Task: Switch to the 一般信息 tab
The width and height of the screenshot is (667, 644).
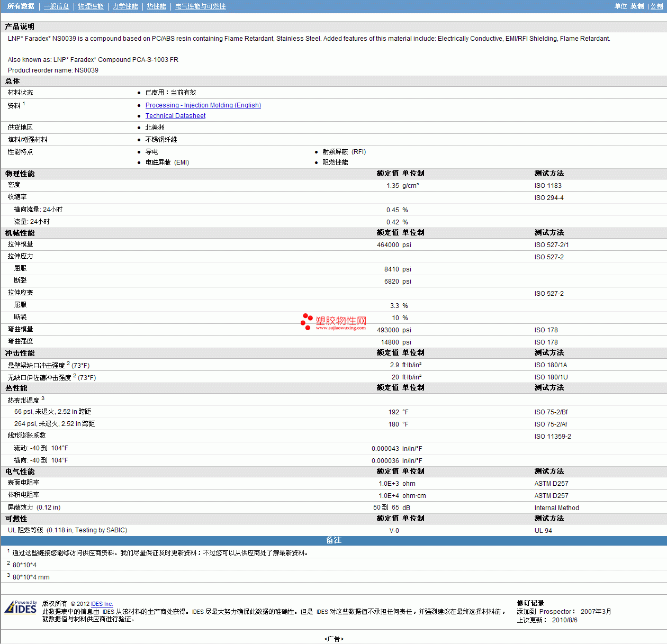Action: point(57,6)
